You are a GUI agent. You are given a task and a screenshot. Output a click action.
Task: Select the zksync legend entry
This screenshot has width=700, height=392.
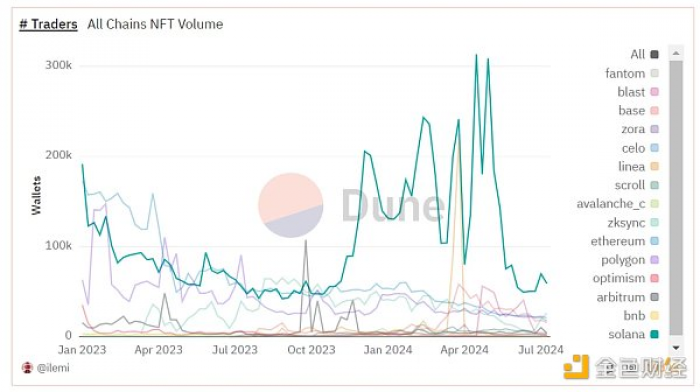pyautogui.click(x=633, y=223)
